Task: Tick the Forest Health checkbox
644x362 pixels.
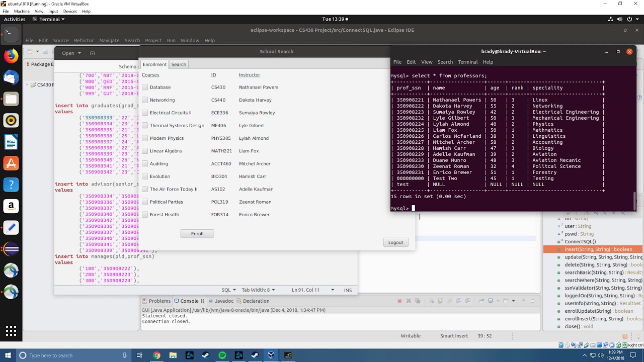Action: 145,215
